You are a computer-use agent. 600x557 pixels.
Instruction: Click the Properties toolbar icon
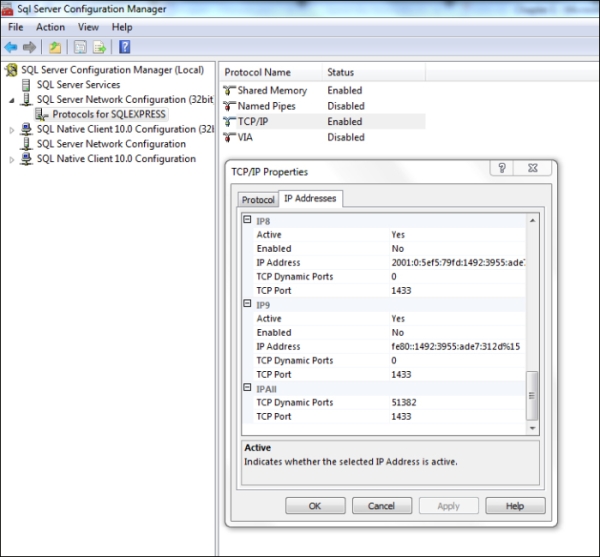coord(79,46)
